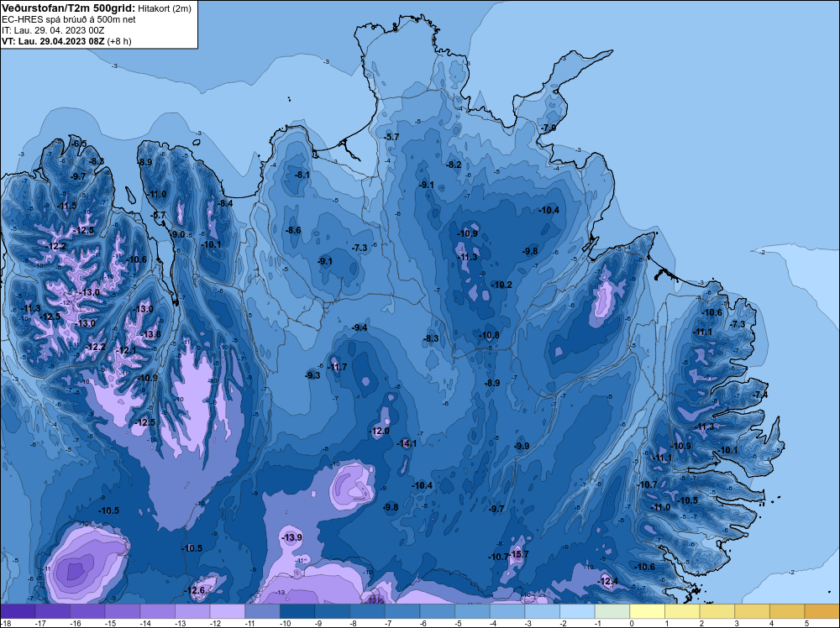Click the -12.1 temperature reading
840x628 pixels.
[x=127, y=351]
